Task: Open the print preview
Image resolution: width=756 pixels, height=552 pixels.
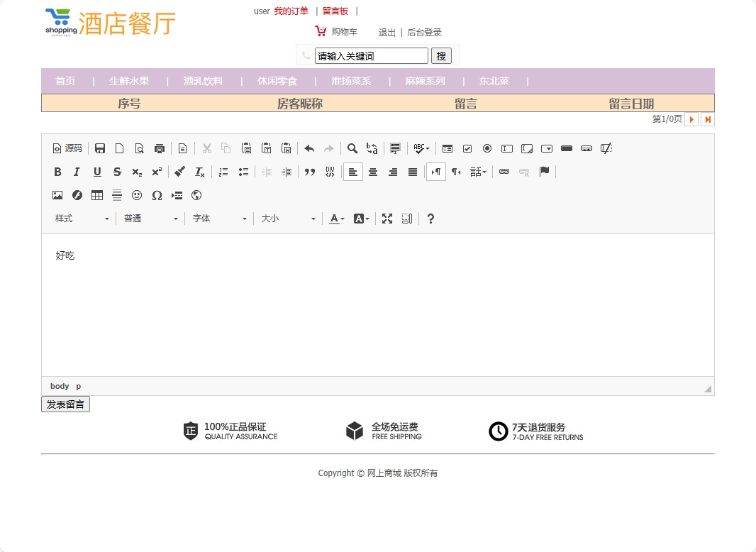Action: click(139, 148)
